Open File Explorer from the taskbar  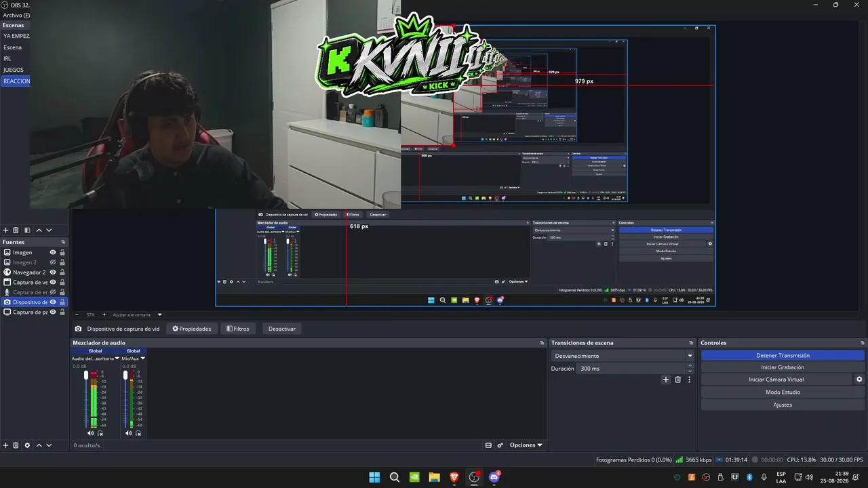coord(434,477)
